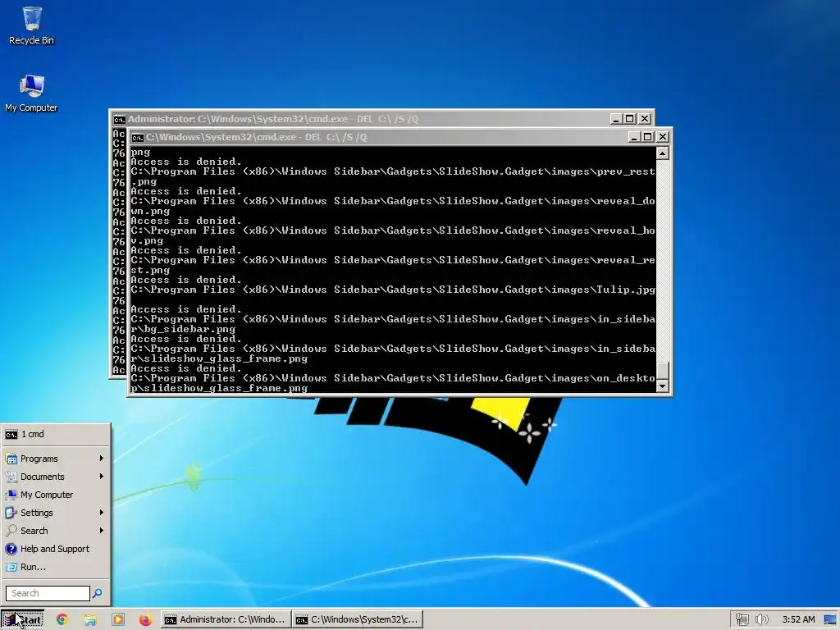Click the show desktop tray icon
The width and height of the screenshot is (840, 630).
click(x=830, y=620)
